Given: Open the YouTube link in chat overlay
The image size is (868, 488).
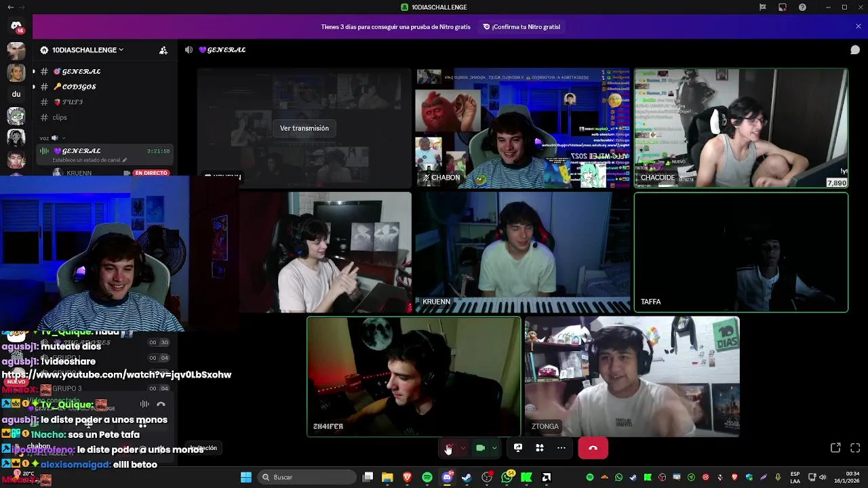Looking at the screenshot, I should point(117,375).
